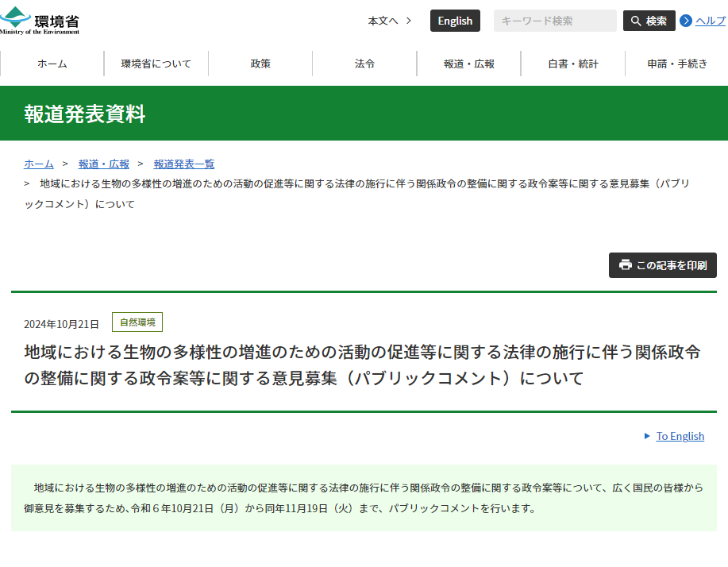Open the 報道・広報 navigation menu
The image size is (728, 567).
[468, 64]
